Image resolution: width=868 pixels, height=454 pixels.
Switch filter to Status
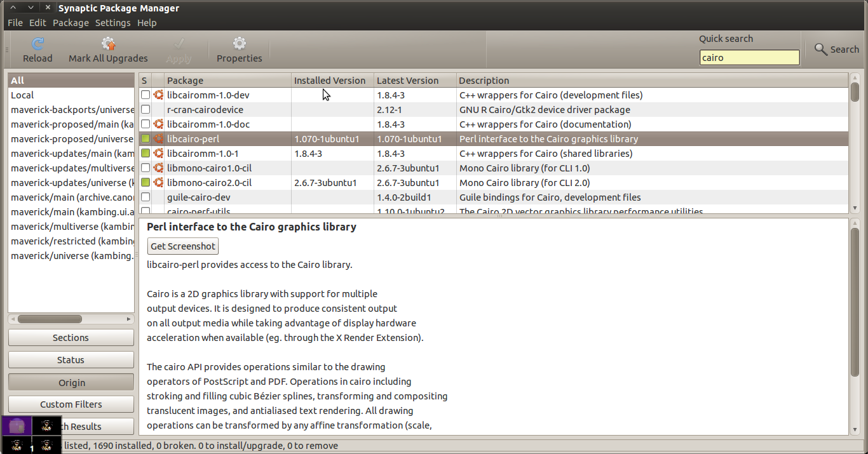pyautogui.click(x=71, y=360)
